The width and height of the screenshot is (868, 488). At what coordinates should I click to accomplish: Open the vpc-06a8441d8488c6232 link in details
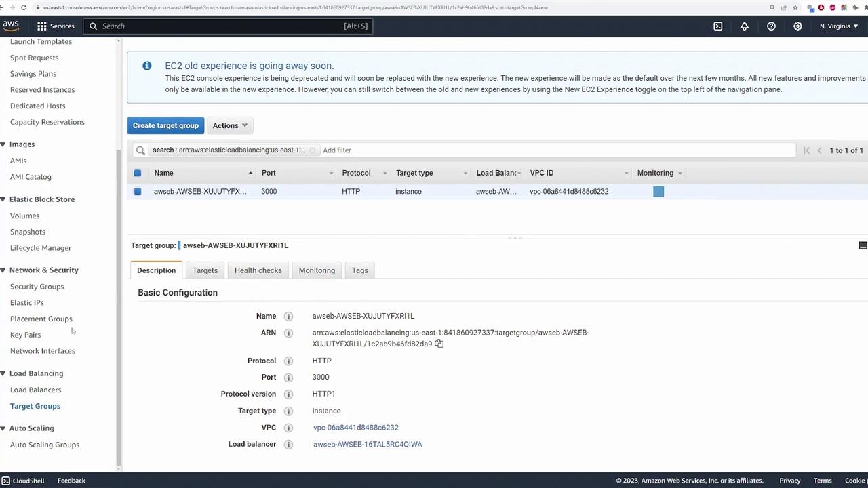pos(356,428)
